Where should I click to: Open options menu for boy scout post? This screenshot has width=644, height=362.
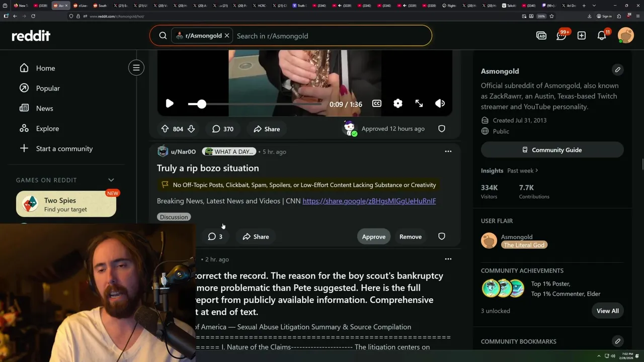tap(448, 259)
